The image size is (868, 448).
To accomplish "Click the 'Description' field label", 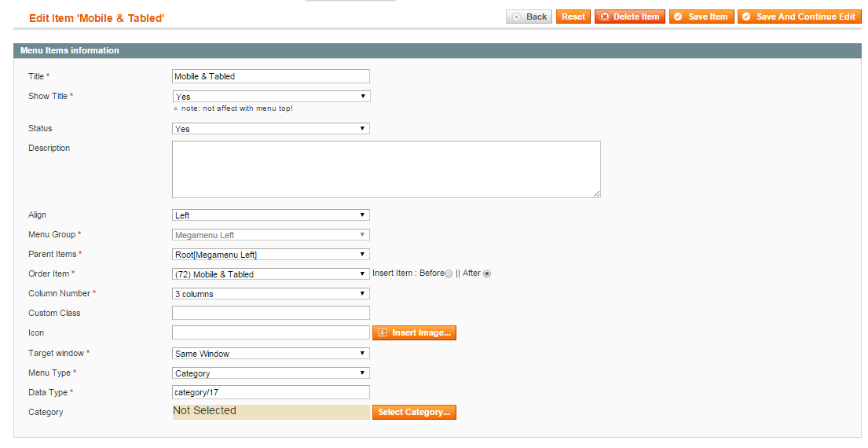I will (49, 148).
